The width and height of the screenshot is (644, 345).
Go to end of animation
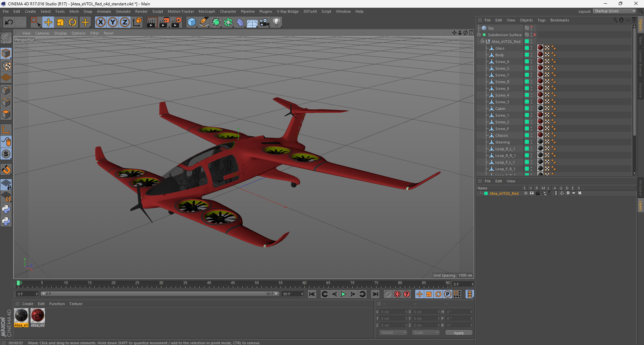tap(375, 294)
